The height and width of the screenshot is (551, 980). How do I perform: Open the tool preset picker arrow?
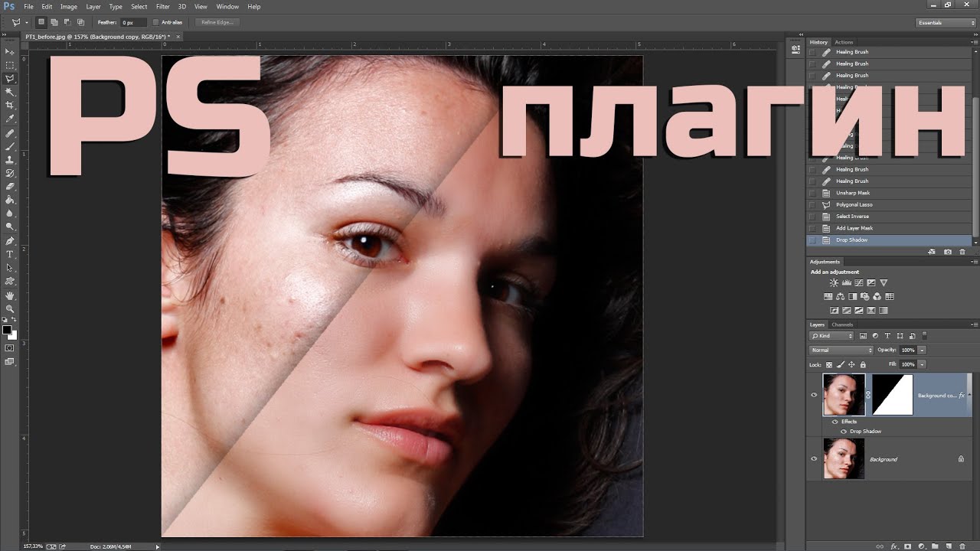(26, 22)
